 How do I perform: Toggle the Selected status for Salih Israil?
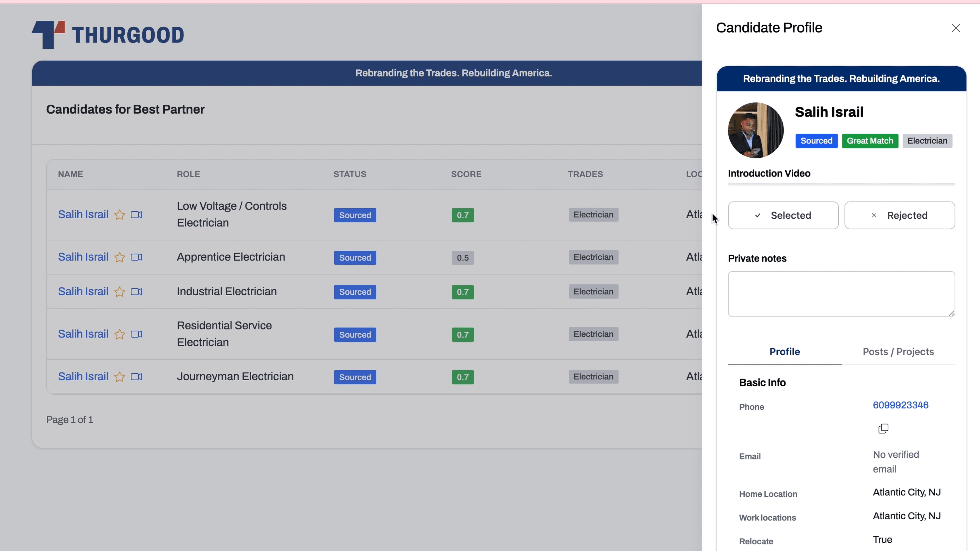click(783, 215)
